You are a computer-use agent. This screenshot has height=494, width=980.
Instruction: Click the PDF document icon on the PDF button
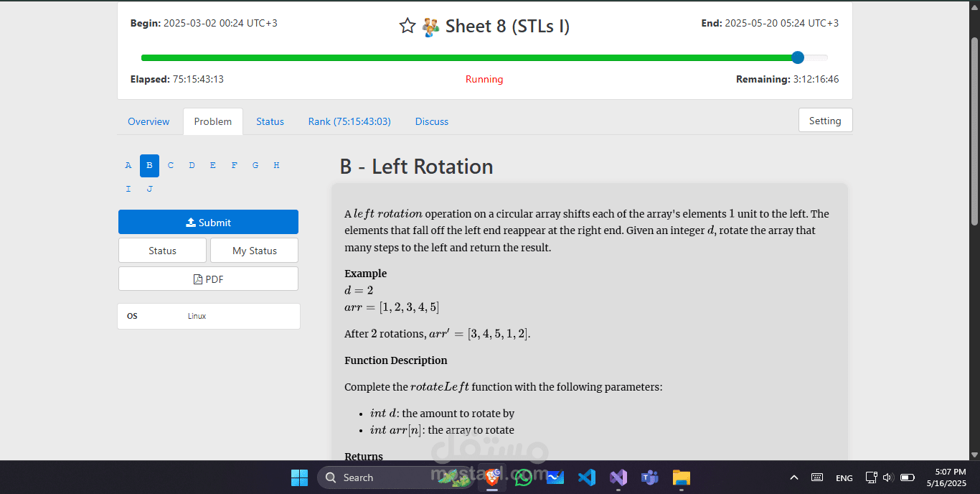(x=198, y=279)
